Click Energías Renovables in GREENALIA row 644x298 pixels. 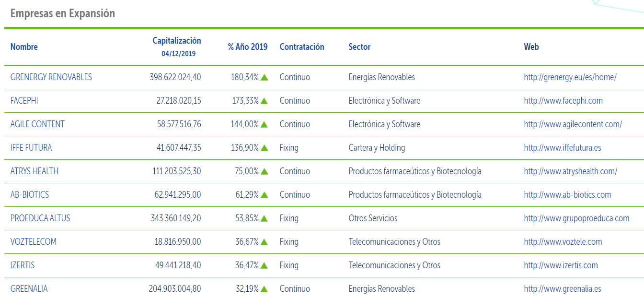[x=382, y=289]
